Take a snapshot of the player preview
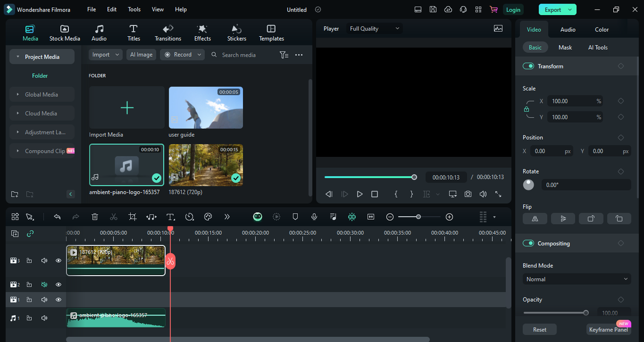Image resolution: width=644 pixels, height=342 pixels. point(467,194)
